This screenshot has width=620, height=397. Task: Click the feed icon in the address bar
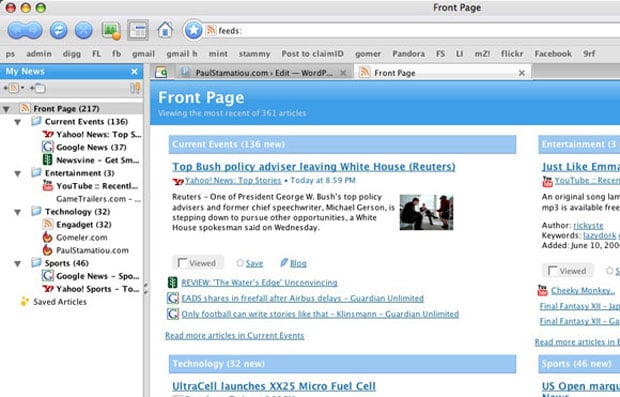[x=211, y=30]
